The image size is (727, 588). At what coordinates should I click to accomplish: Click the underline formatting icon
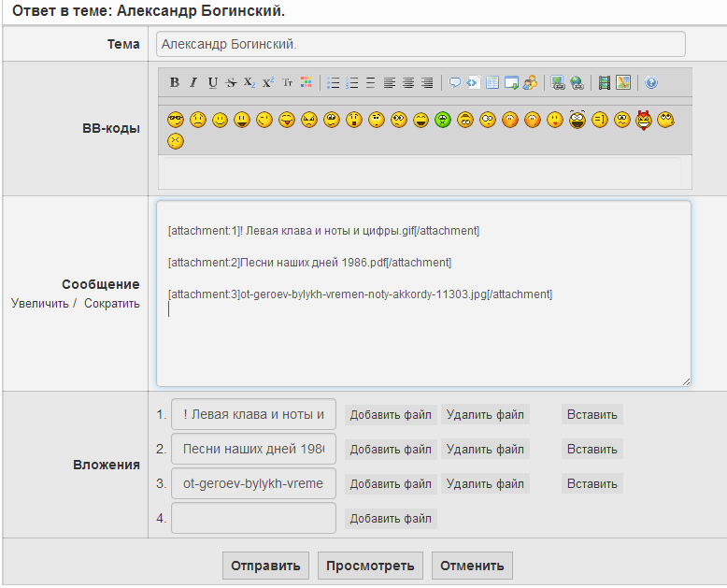tap(212, 82)
